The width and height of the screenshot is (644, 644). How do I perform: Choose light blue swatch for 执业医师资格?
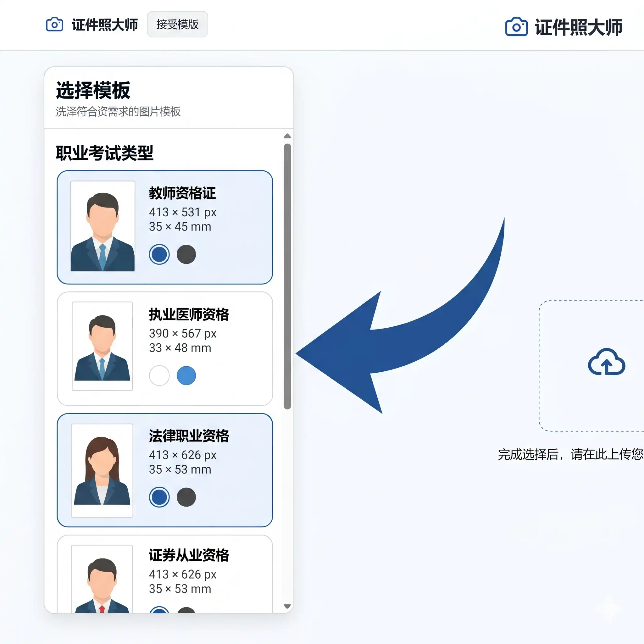186,375
